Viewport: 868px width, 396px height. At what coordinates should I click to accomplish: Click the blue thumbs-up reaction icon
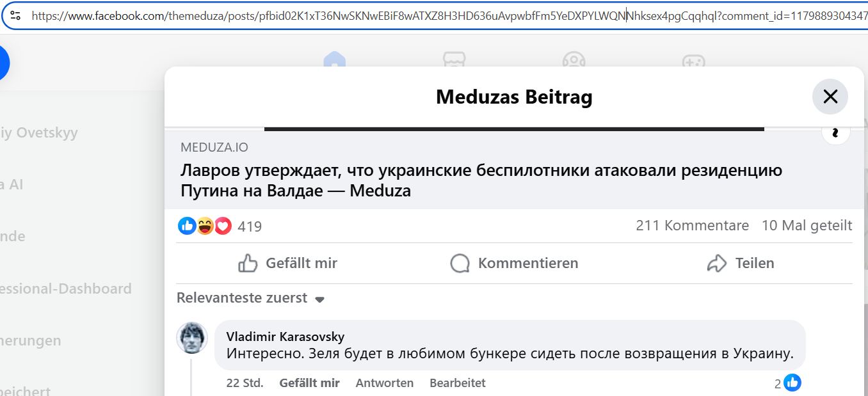(187, 225)
